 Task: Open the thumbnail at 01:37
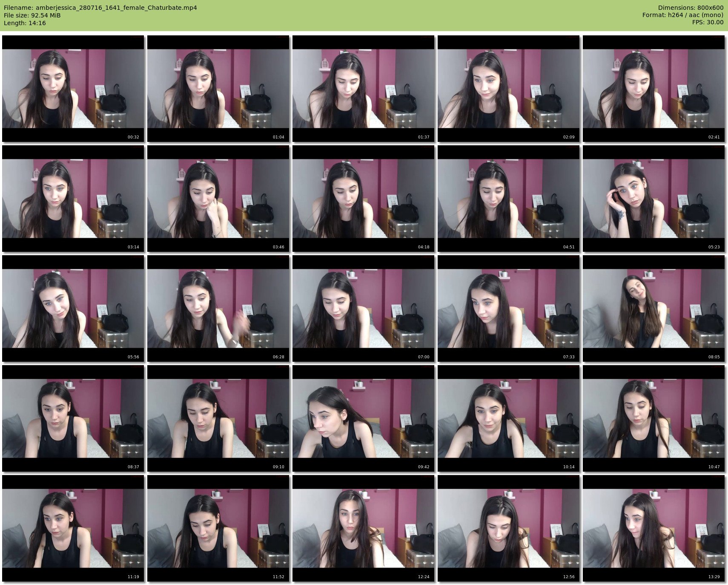(x=364, y=89)
